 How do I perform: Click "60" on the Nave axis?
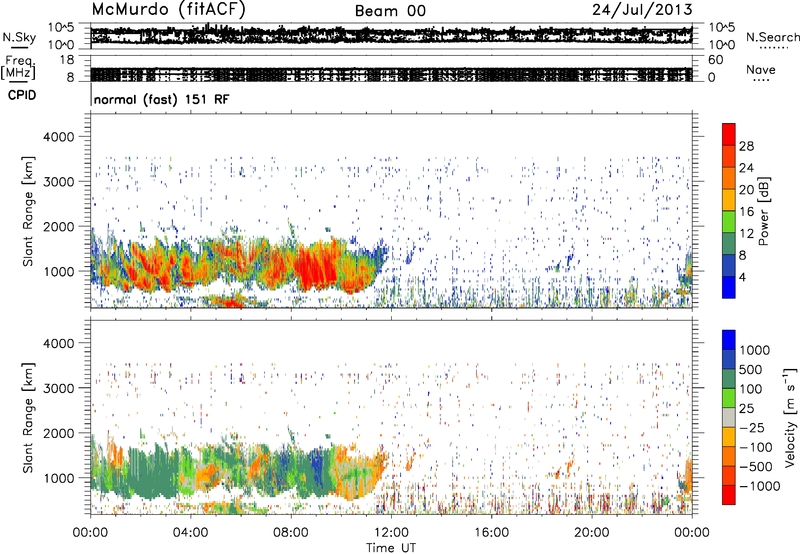[x=715, y=60]
